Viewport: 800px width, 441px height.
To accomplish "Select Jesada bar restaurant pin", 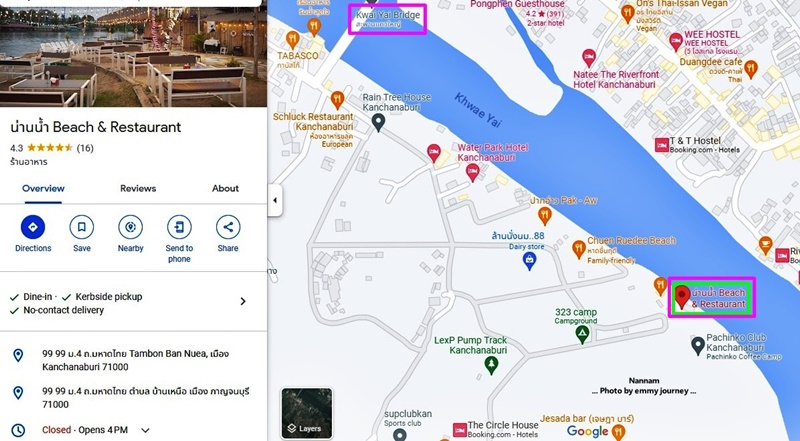I will (618, 433).
